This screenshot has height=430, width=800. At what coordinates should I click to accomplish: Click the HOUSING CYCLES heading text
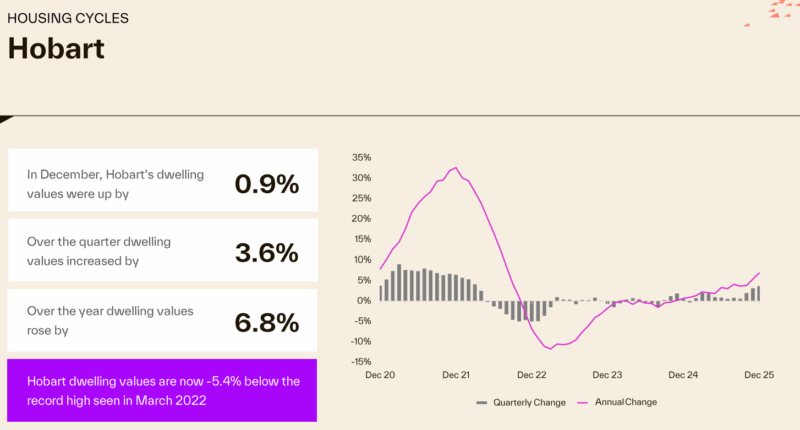(68, 18)
